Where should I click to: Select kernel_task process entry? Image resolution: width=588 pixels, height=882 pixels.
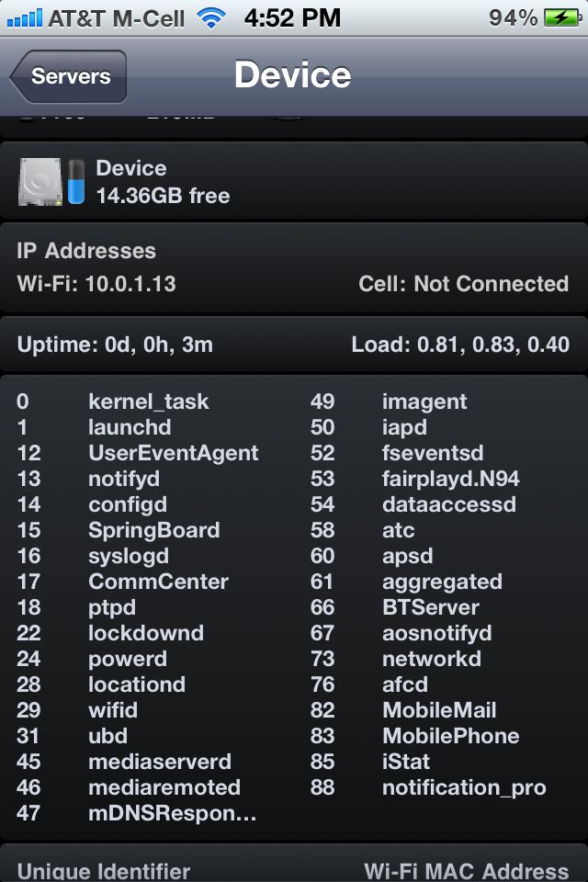112,401
